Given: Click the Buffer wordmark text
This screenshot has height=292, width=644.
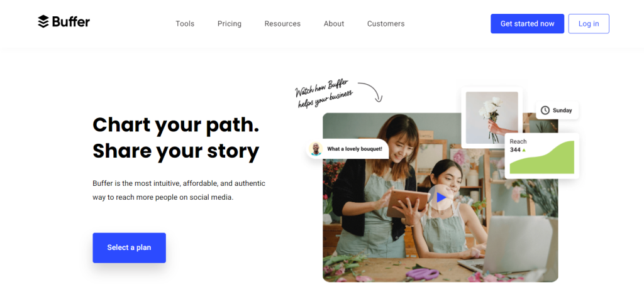Looking at the screenshot, I should point(71,22).
